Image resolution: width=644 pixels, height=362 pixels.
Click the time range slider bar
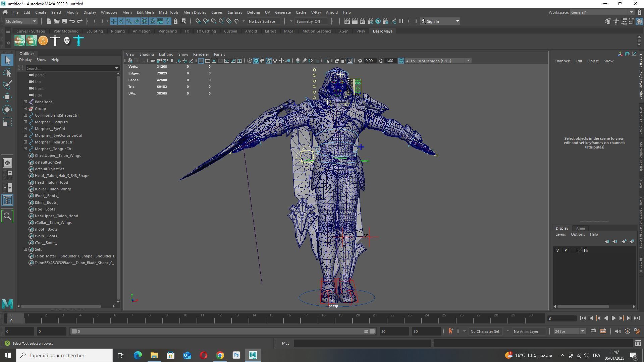(x=223, y=331)
